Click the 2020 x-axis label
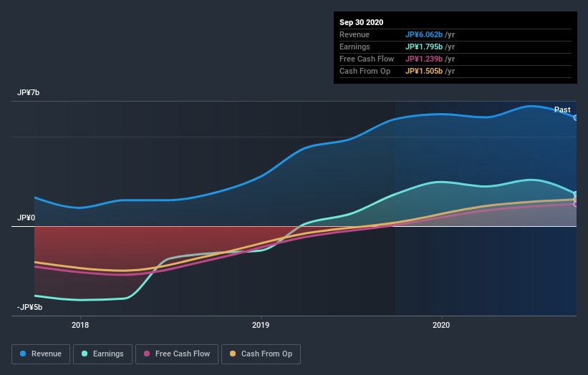 tap(441, 325)
